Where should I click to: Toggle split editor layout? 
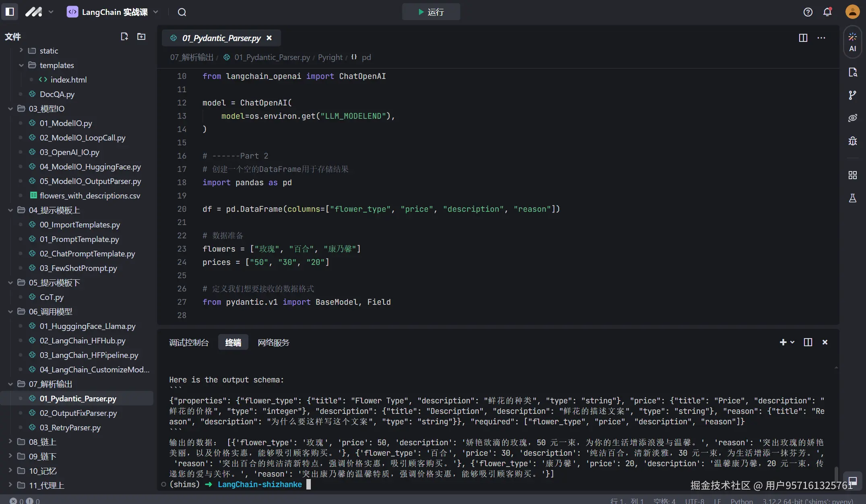point(803,38)
